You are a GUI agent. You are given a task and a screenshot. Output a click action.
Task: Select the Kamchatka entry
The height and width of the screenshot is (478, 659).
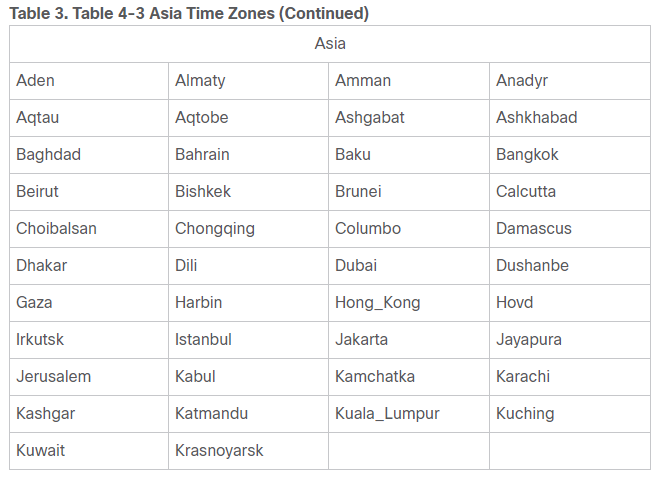tap(375, 377)
